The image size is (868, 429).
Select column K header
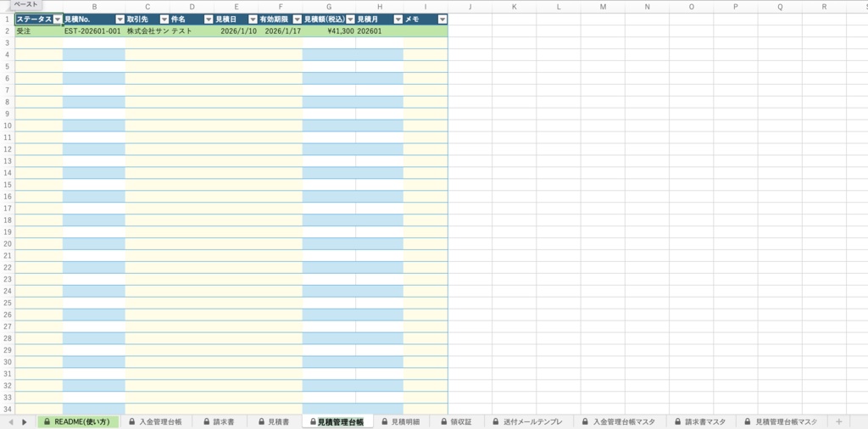[515, 7]
